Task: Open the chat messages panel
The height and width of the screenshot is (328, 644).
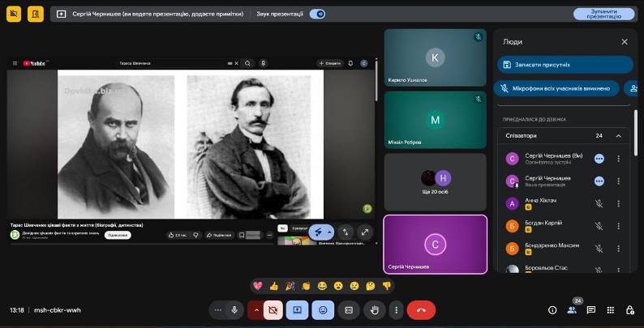Action: coord(591,310)
